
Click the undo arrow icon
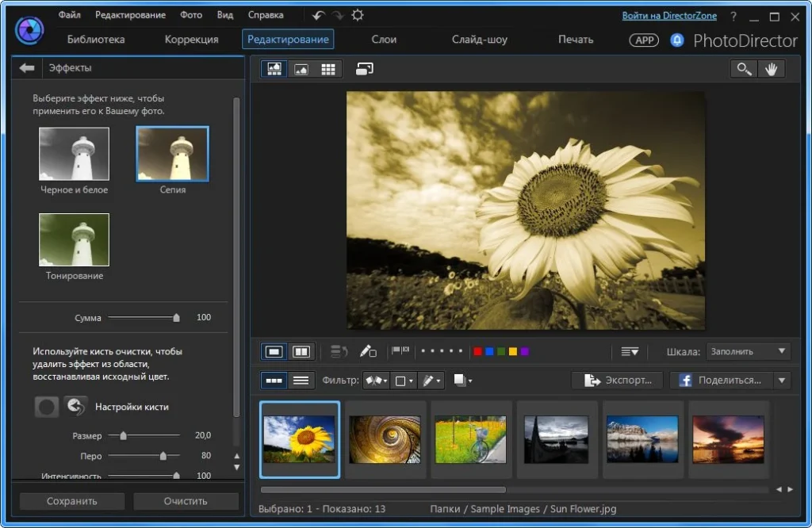coord(319,16)
